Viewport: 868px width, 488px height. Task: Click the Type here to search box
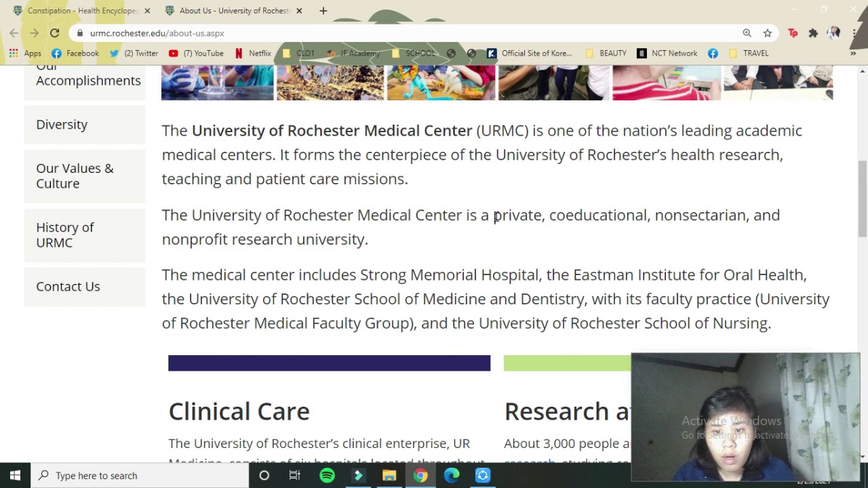[x=140, y=476]
